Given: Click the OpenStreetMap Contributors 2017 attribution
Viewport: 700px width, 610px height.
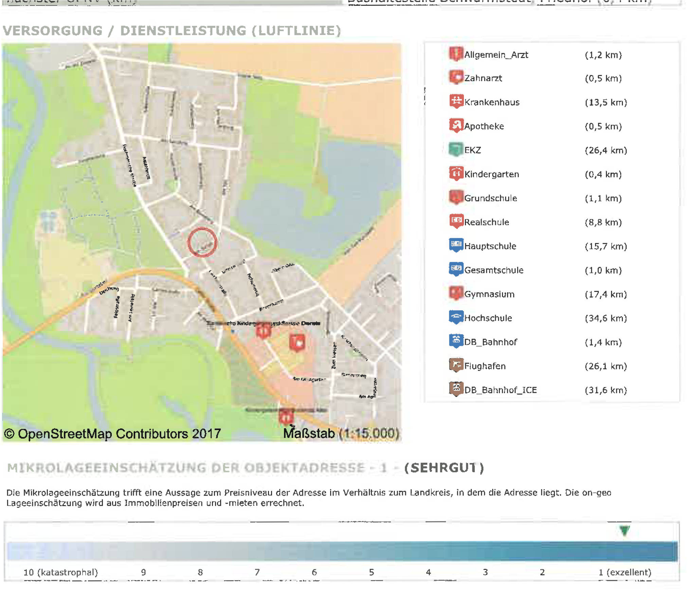Looking at the screenshot, I should (x=112, y=434).
